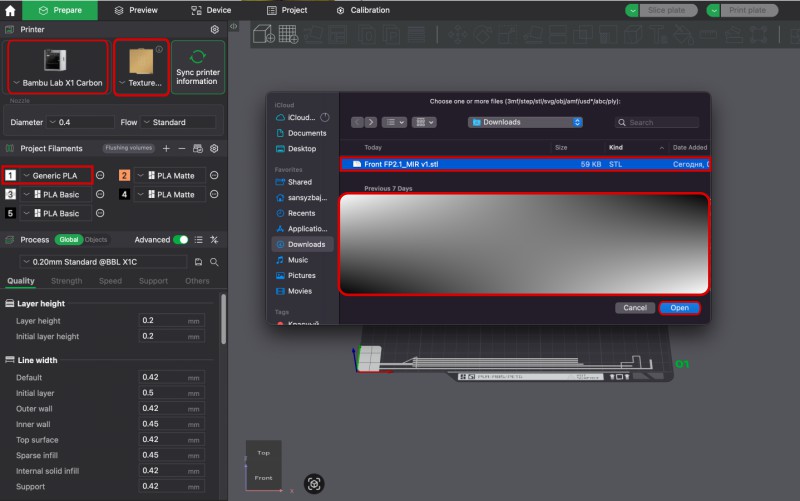Save the process preset icon
The width and height of the screenshot is (800, 501).
pyautogui.click(x=198, y=262)
